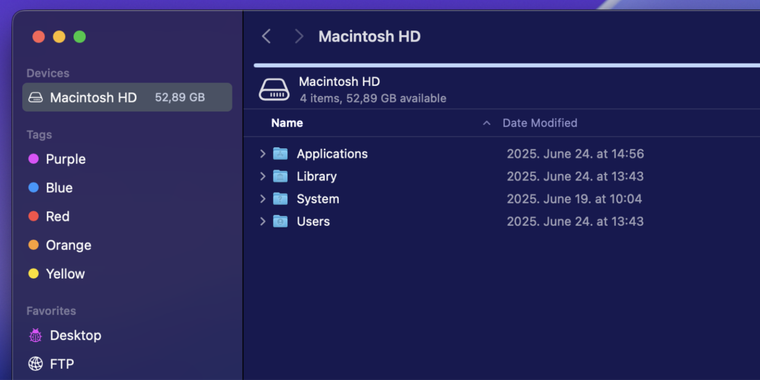Image resolution: width=760 pixels, height=380 pixels.
Task: Click the Users folder icon
Action: (280, 221)
